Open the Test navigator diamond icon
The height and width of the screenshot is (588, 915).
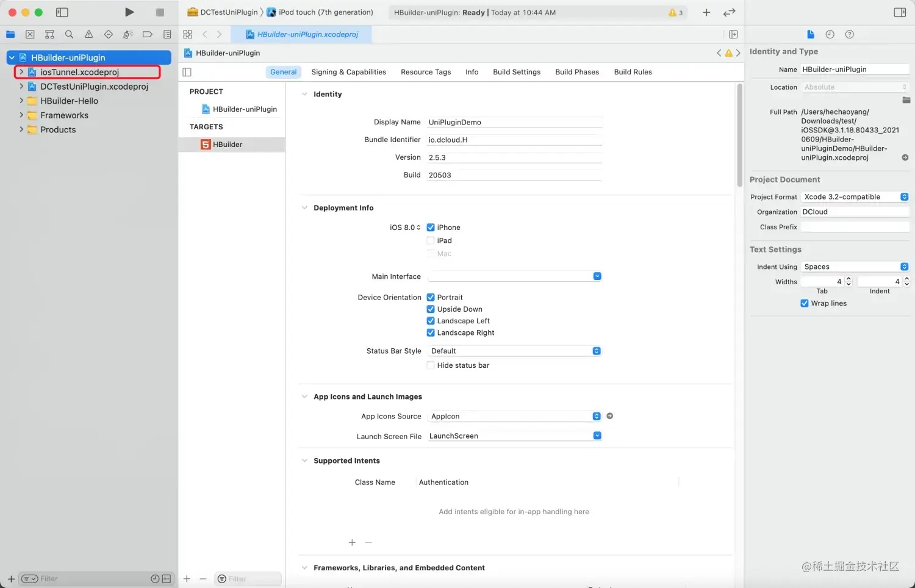tap(108, 34)
